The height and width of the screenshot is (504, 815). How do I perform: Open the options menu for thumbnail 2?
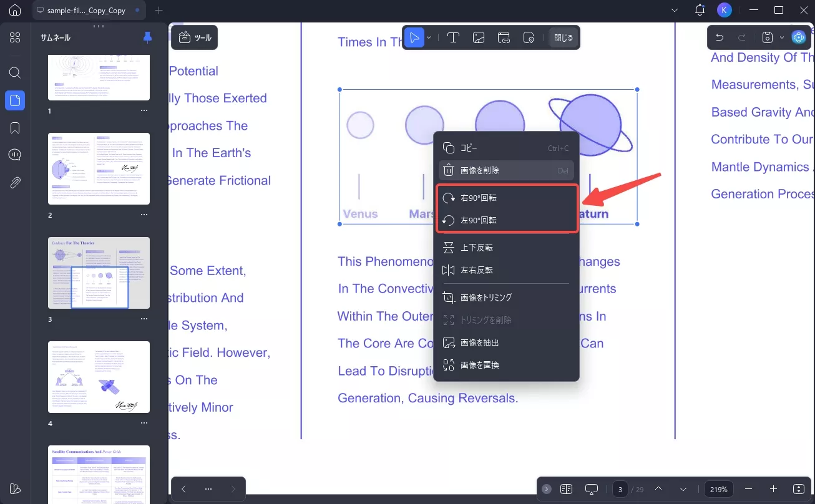click(144, 215)
